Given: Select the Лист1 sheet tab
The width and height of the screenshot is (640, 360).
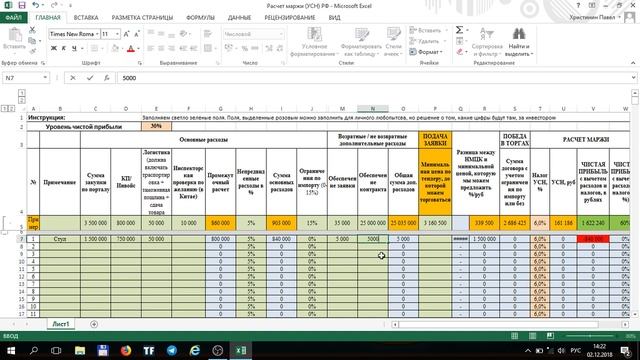Looking at the screenshot, I should click(61, 324).
